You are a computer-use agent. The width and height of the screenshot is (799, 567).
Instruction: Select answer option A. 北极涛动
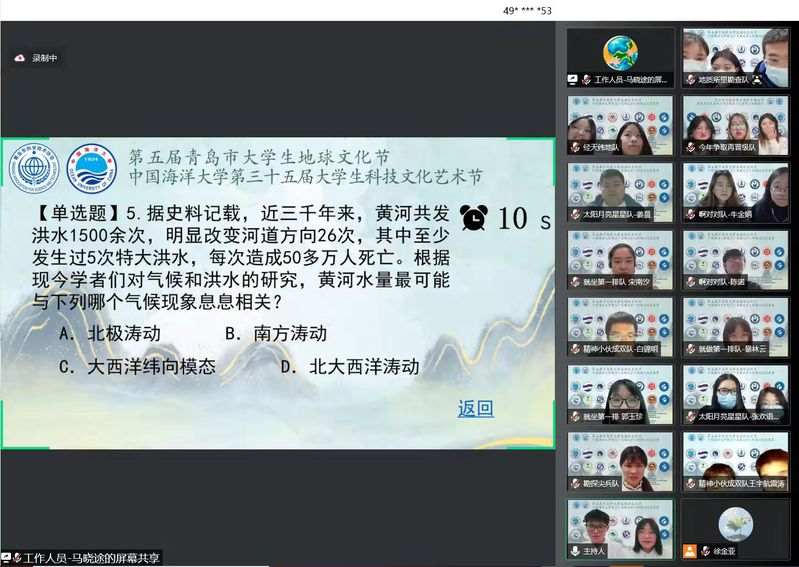(110, 333)
